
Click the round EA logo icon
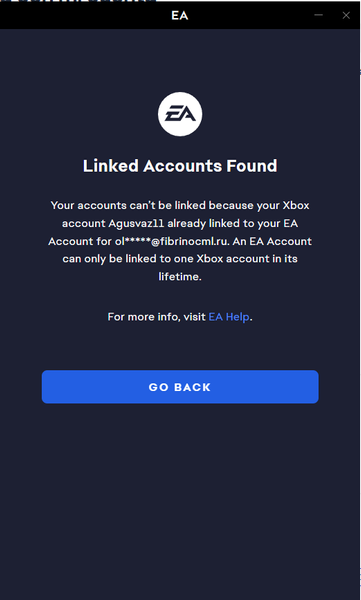coord(180,114)
